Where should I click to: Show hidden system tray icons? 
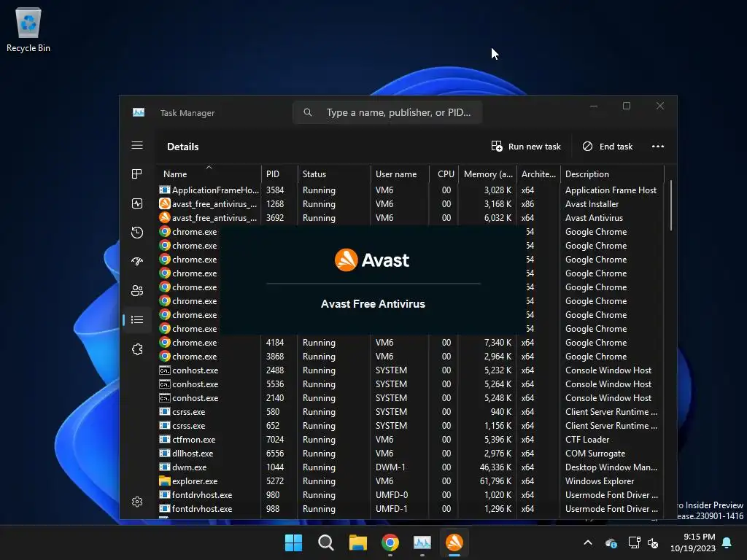point(588,542)
